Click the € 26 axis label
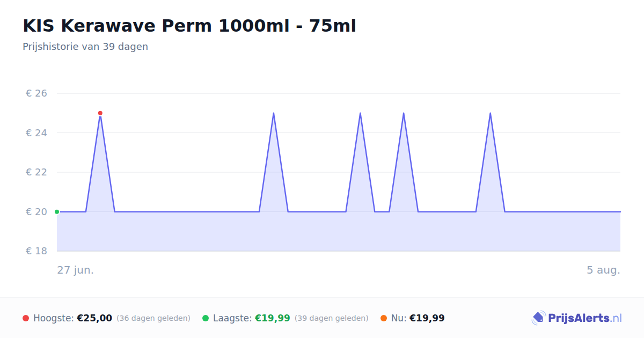This screenshot has height=338, width=644. [x=36, y=93]
